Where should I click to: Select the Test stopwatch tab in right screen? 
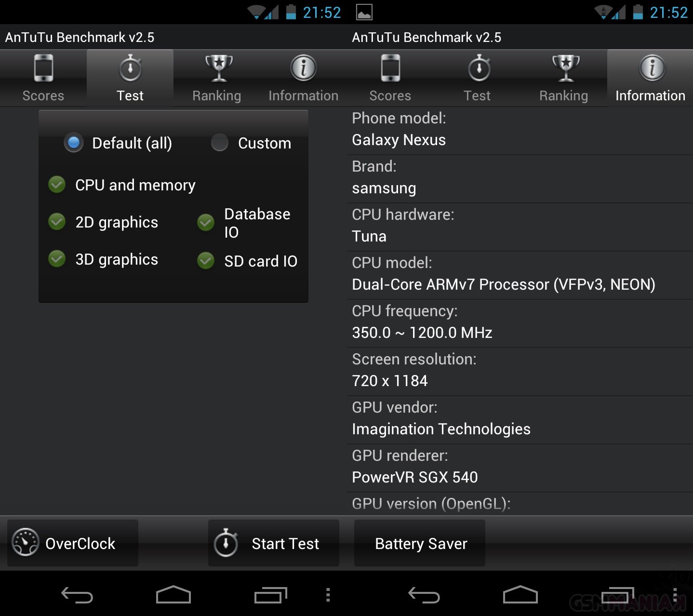coord(477,78)
